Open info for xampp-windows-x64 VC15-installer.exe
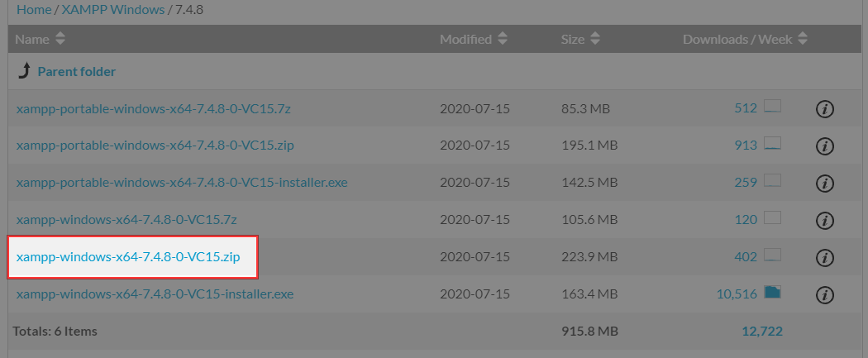This screenshot has height=358, width=868. (824, 294)
